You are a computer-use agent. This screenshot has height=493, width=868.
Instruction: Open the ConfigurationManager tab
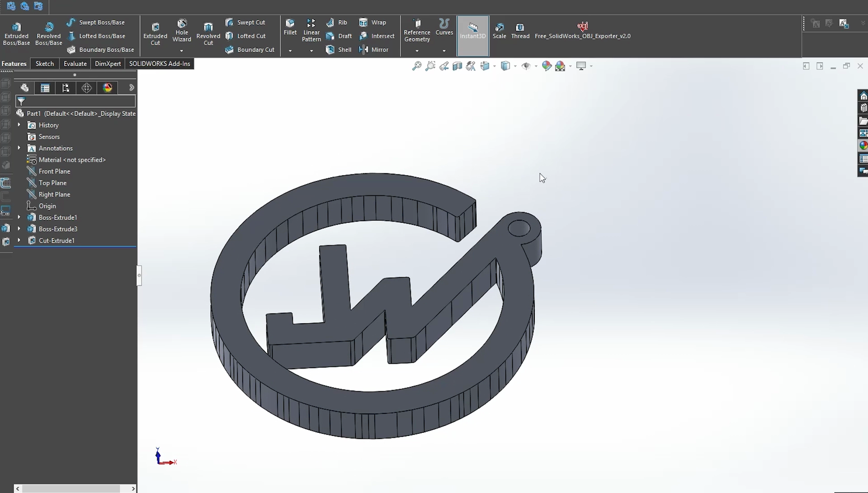tap(66, 88)
